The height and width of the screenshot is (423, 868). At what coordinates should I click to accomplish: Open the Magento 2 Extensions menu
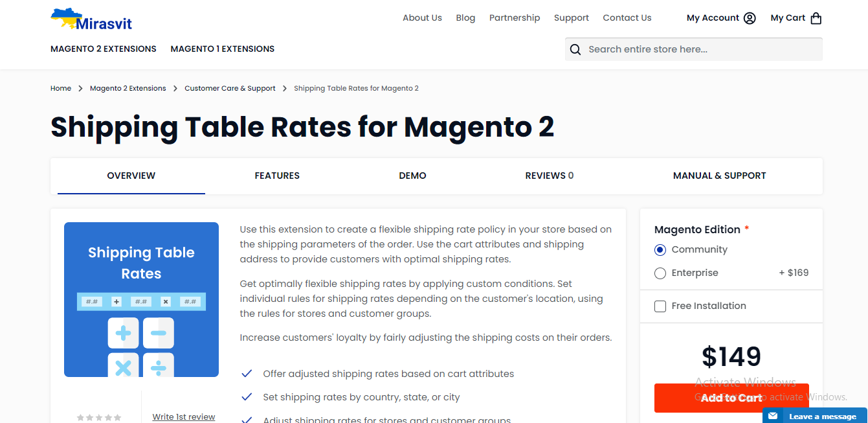103,49
